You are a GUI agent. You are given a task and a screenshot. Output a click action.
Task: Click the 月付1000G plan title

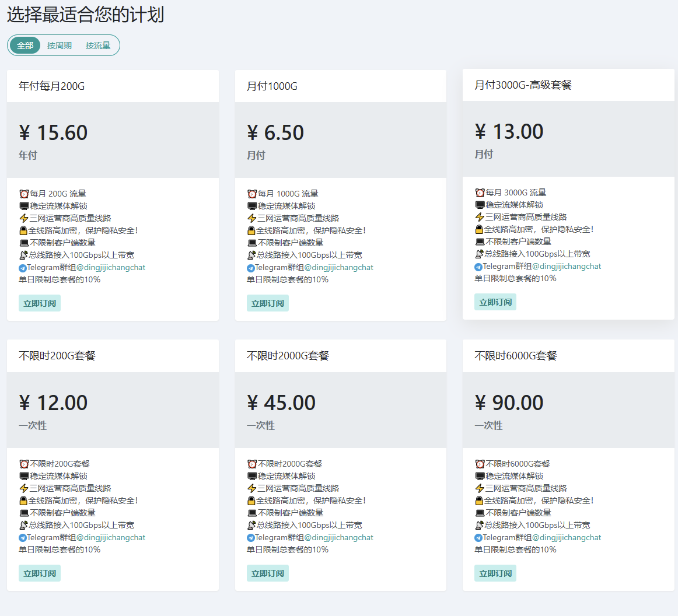[272, 86]
